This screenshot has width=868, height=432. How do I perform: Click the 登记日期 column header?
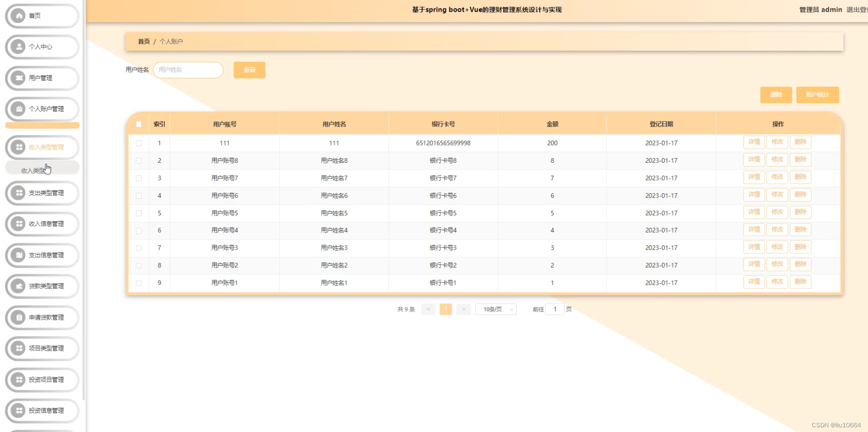click(x=661, y=124)
